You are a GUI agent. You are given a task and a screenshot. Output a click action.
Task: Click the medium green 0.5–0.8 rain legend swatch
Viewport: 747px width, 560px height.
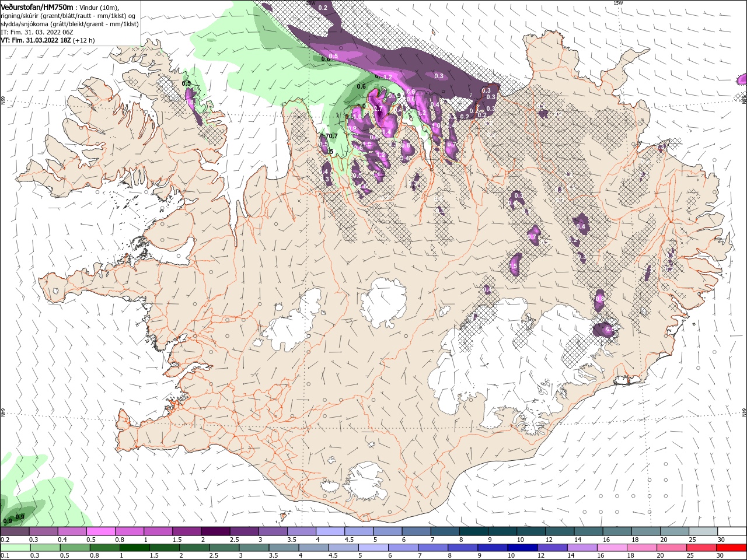[x=75, y=548]
